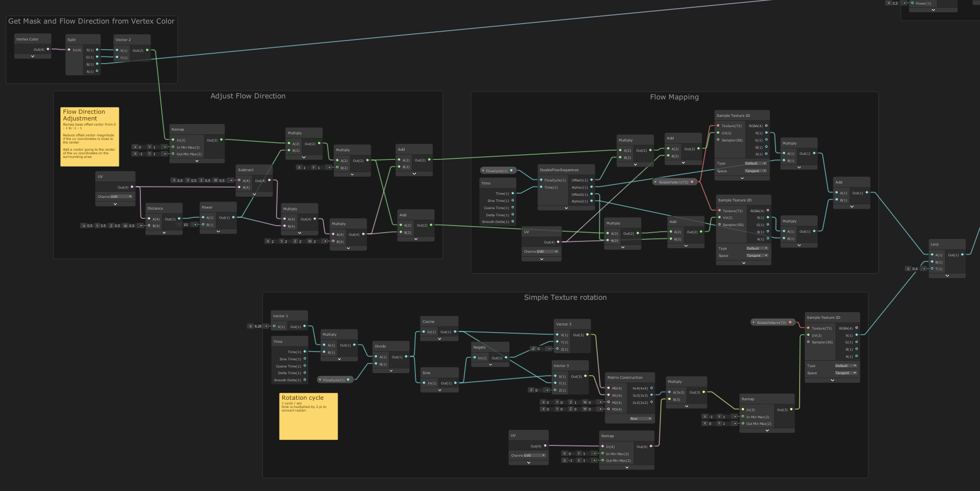Select the Distance node header
Image resolution: width=980 pixels, height=491 pixels.
coord(164,208)
